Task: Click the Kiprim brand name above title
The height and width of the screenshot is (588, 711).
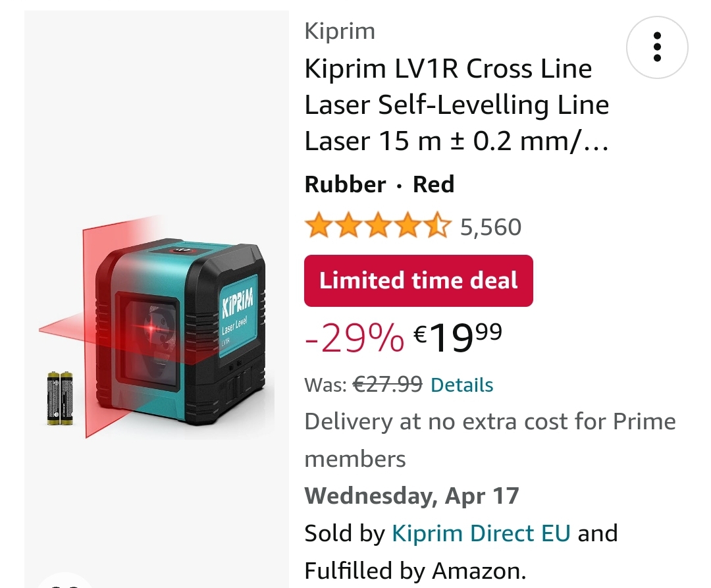Action: click(340, 31)
